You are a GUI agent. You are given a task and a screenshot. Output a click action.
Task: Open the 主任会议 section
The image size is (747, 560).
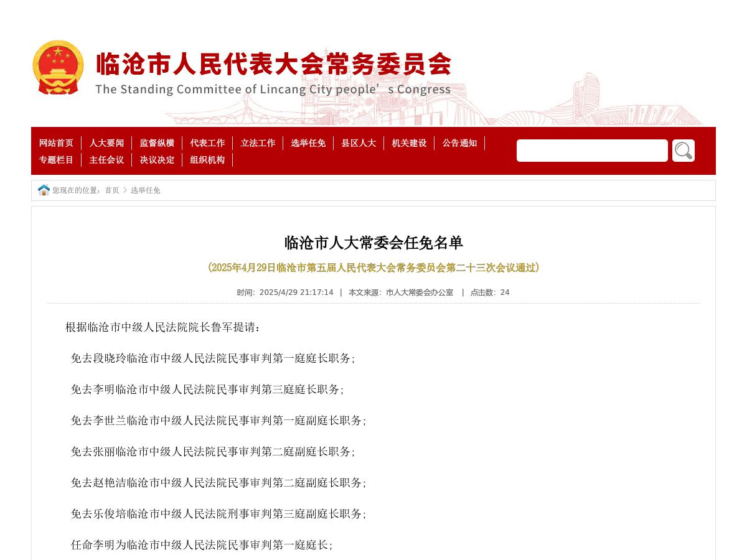[x=106, y=160]
